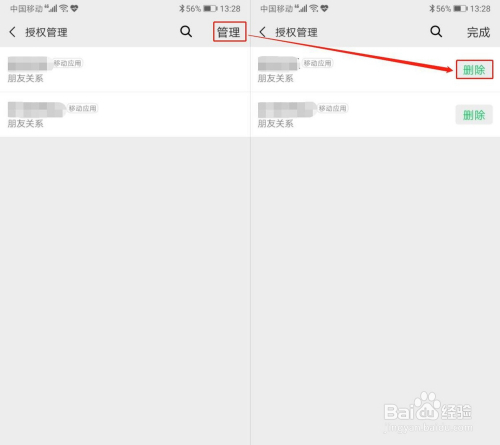Tap 管理 button in header
Image resolution: width=500 pixels, height=445 pixels.
click(229, 32)
